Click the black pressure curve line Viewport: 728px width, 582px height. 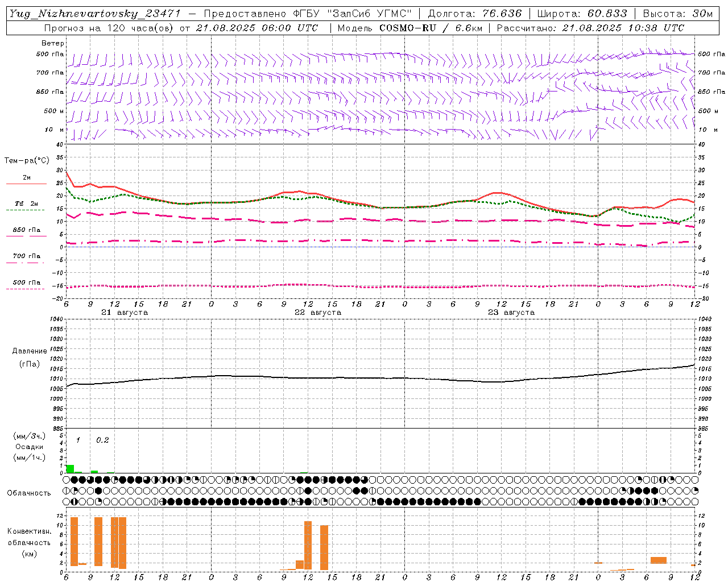381,378
